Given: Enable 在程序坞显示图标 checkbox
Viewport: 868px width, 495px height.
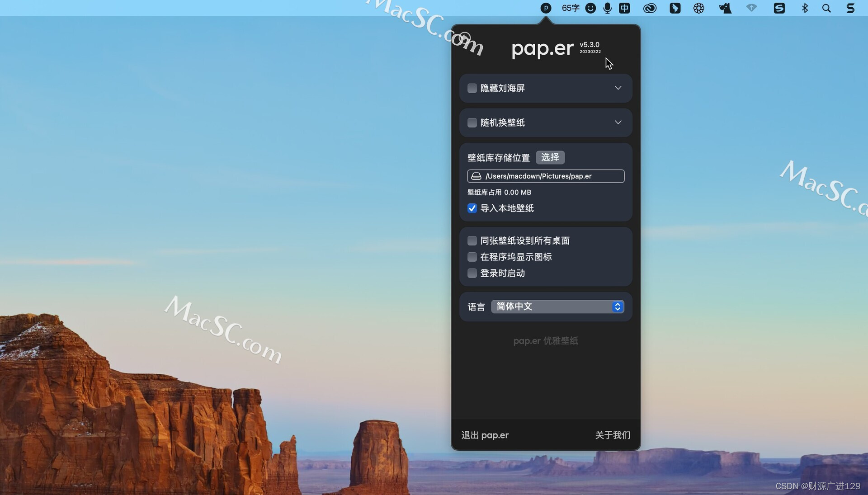Looking at the screenshot, I should click(472, 257).
